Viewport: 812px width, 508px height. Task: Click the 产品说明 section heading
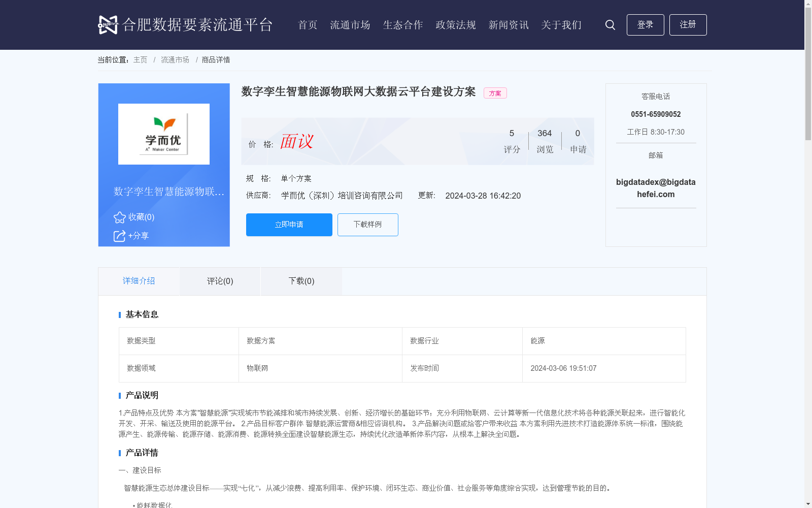[142, 396]
